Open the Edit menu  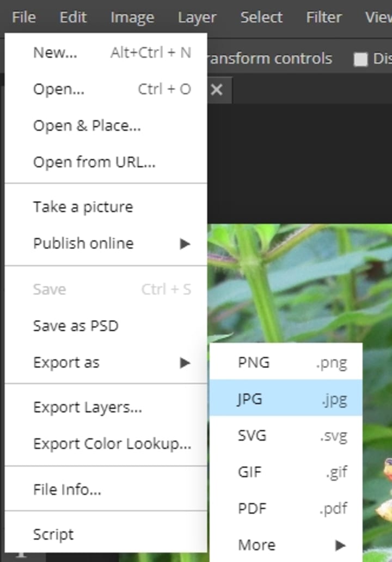[x=73, y=17]
